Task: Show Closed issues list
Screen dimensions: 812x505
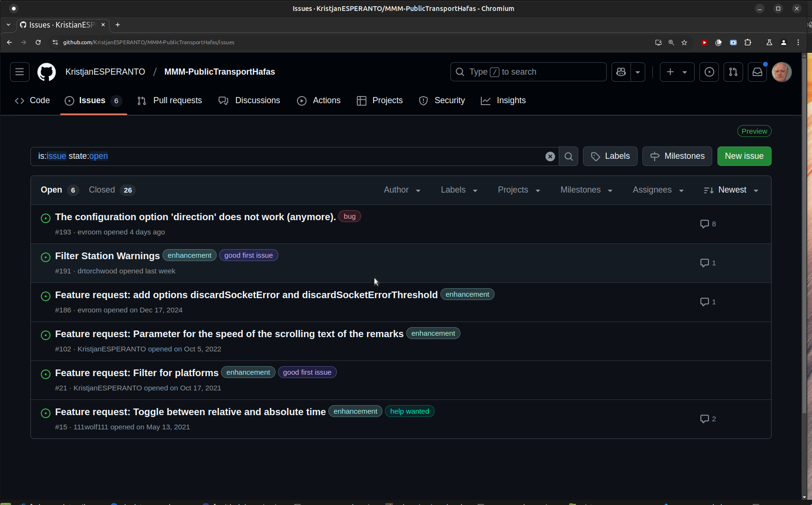Action: [x=112, y=190]
